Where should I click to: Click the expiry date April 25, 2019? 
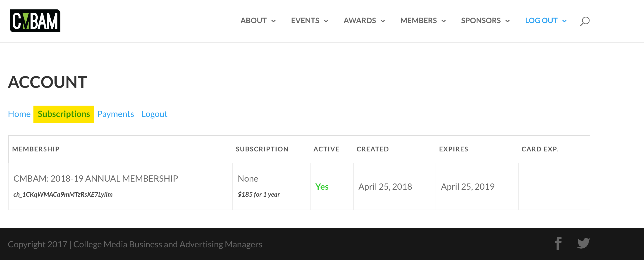click(x=468, y=187)
